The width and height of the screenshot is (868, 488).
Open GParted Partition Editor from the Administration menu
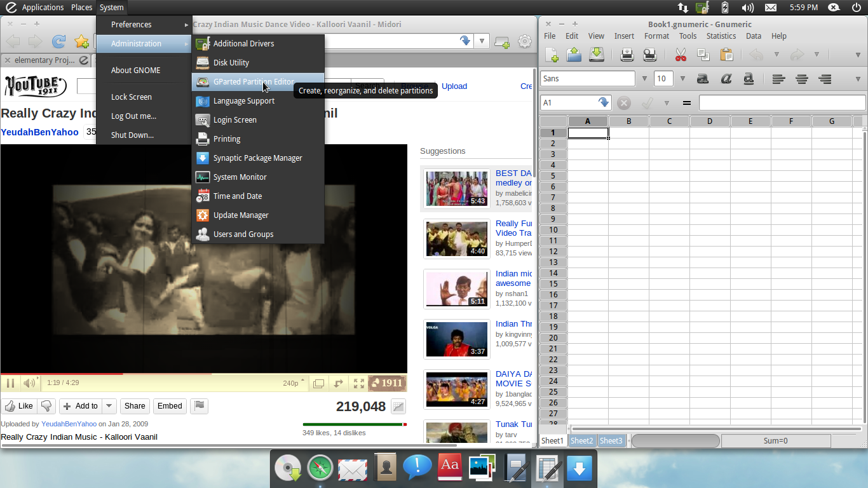pos(258,81)
